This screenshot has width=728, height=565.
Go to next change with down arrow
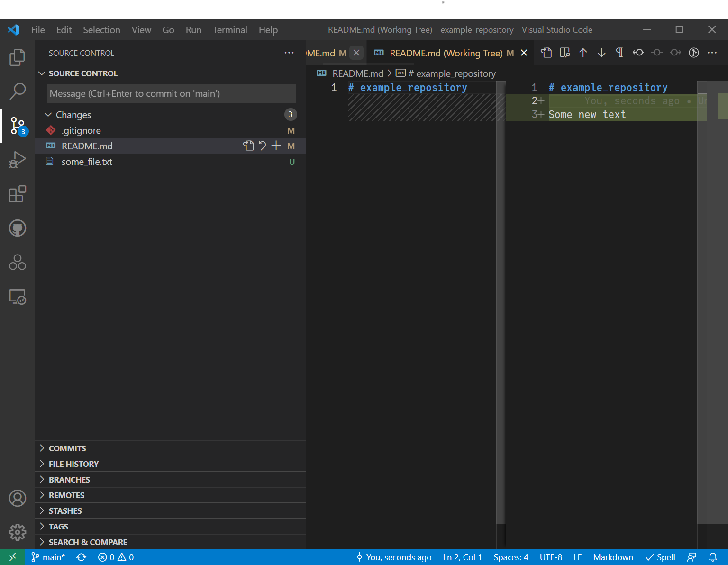601,53
